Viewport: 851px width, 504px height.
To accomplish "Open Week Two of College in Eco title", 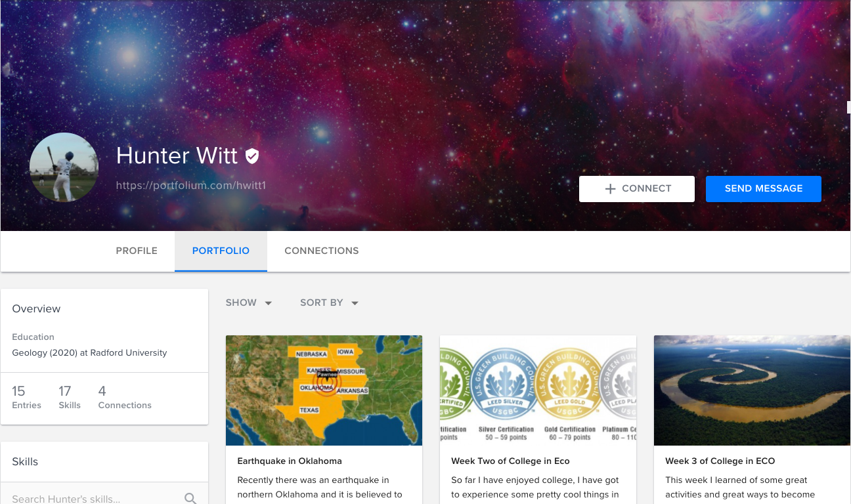I will point(510,461).
